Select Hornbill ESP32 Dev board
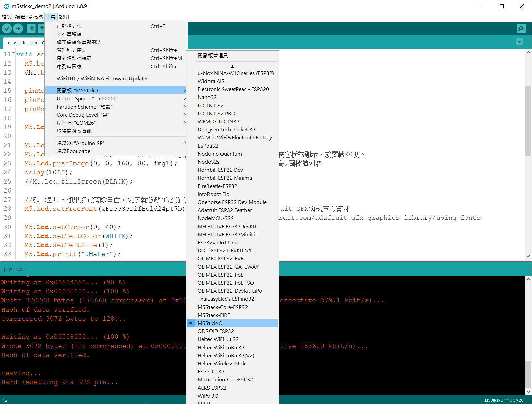Screen dimensions: 532x404 tap(232, 170)
